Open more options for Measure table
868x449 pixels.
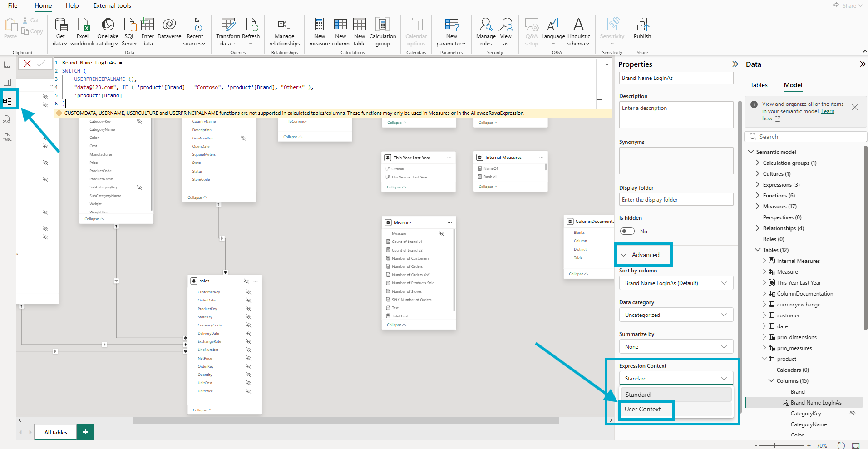click(x=449, y=222)
